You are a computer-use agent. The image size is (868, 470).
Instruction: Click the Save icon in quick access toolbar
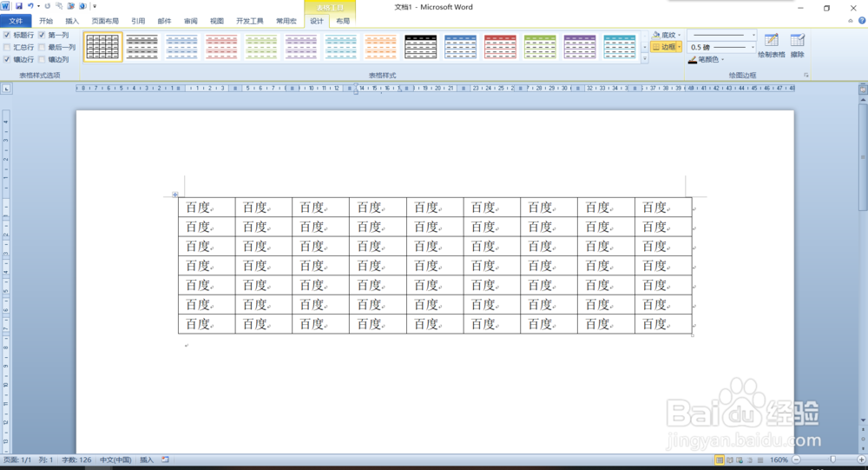[19, 6]
